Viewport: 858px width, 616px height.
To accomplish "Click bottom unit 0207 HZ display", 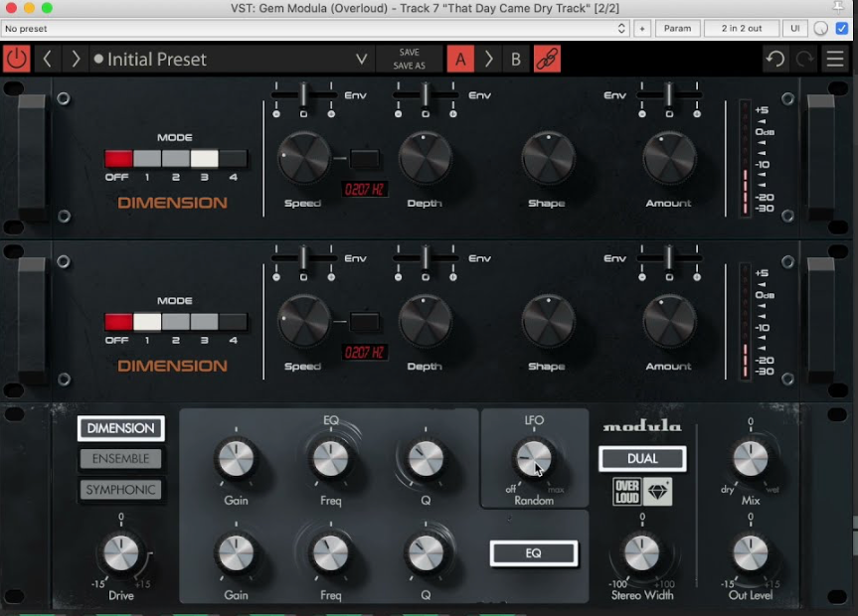I will pos(365,353).
